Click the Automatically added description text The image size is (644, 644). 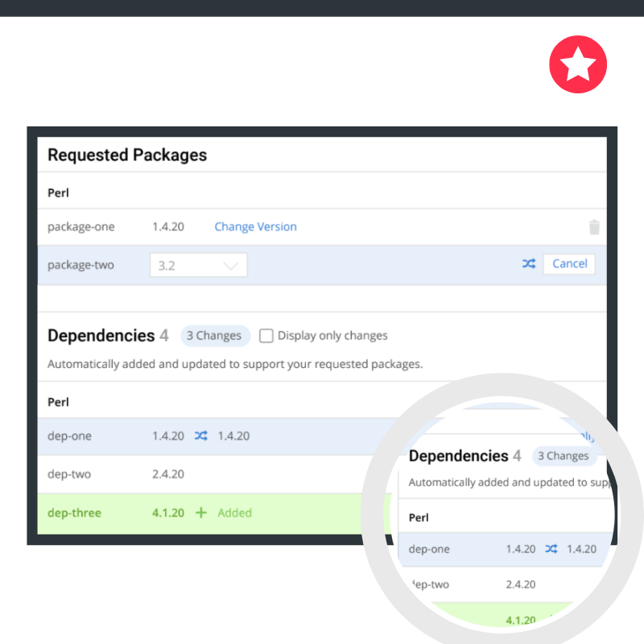click(235, 364)
